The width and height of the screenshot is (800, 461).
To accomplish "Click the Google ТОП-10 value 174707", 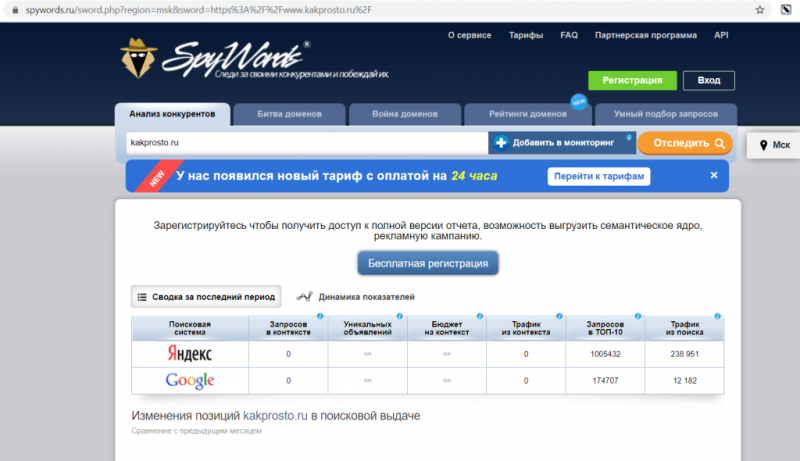I will [x=605, y=380].
